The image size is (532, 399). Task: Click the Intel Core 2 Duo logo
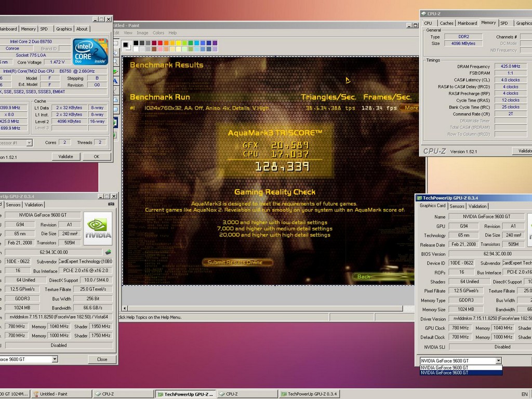(90, 51)
